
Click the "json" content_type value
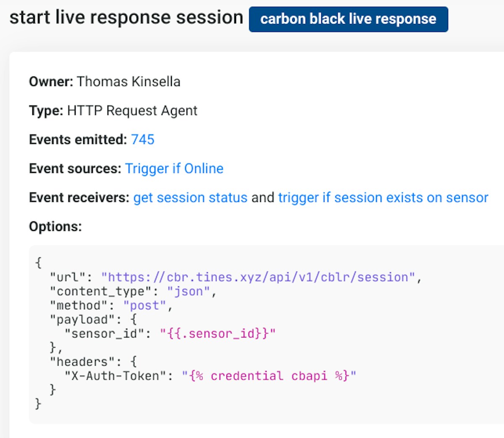tap(188, 292)
